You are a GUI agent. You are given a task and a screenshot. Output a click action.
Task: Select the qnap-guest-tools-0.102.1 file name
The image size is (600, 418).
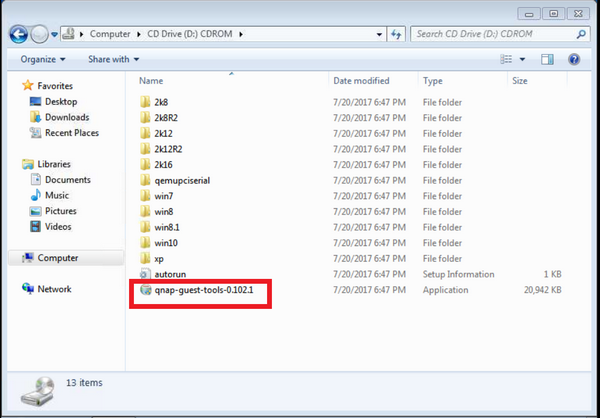204,290
